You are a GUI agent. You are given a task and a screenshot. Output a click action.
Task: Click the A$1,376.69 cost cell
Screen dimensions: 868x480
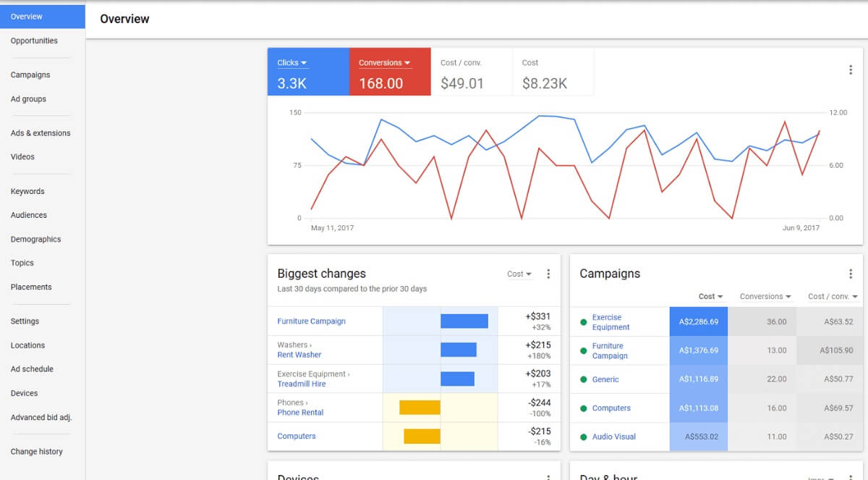pyautogui.click(x=699, y=350)
